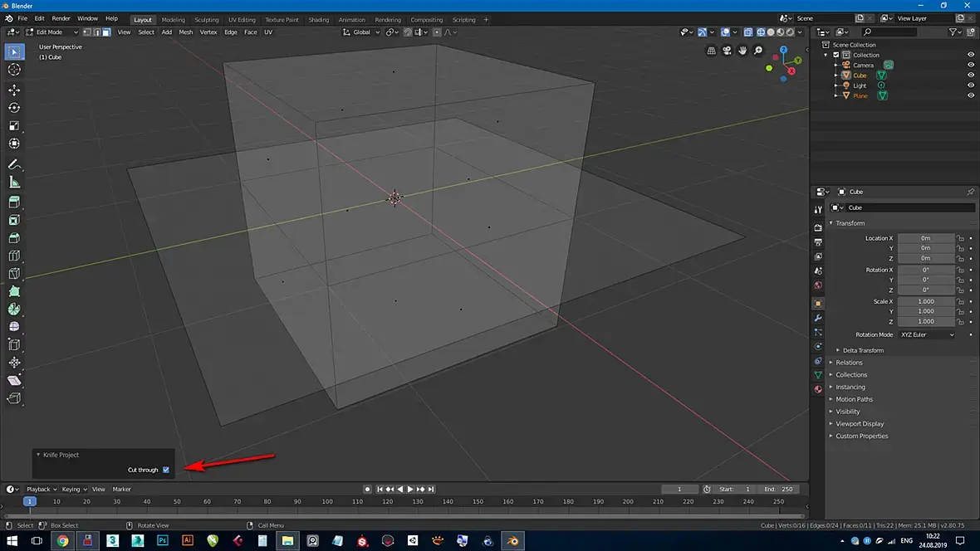Uncheck the Cut through checkbox
980x551 pixels.
point(166,470)
